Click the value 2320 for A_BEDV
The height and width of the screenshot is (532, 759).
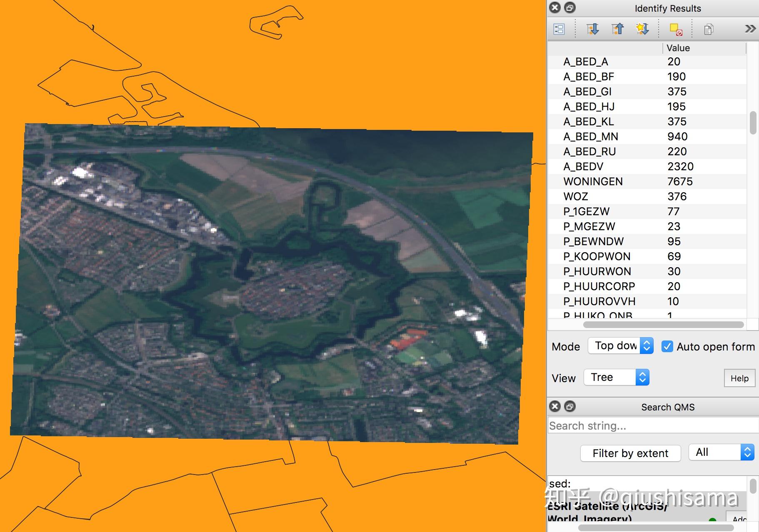click(680, 167)
